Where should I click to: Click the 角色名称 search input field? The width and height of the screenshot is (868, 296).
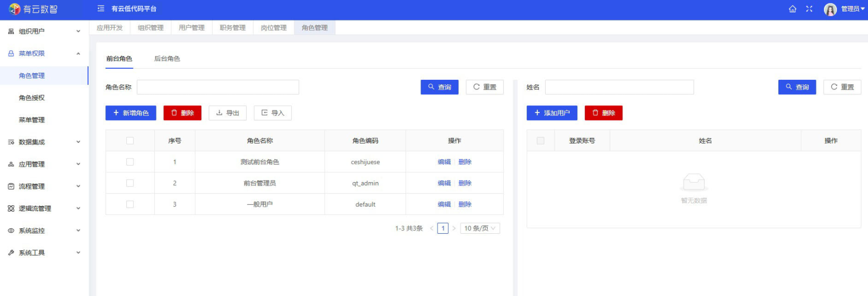pyautogui.click(x=218, y=87)
